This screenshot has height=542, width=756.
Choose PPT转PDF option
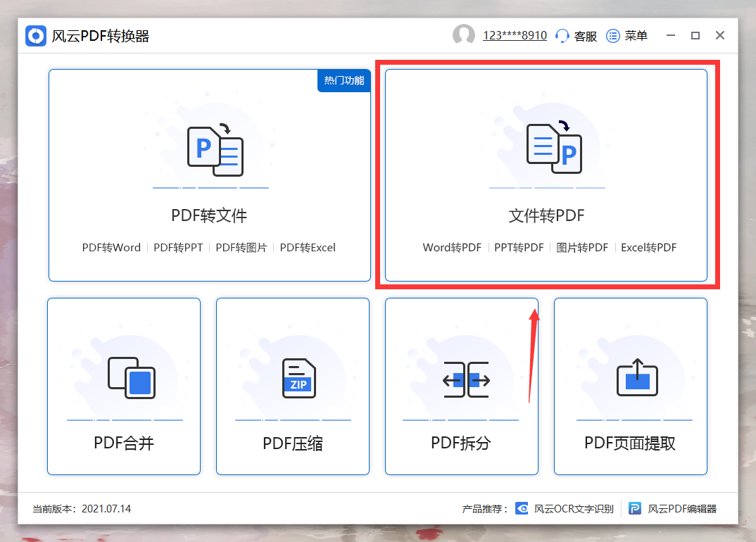click(519, 247)
